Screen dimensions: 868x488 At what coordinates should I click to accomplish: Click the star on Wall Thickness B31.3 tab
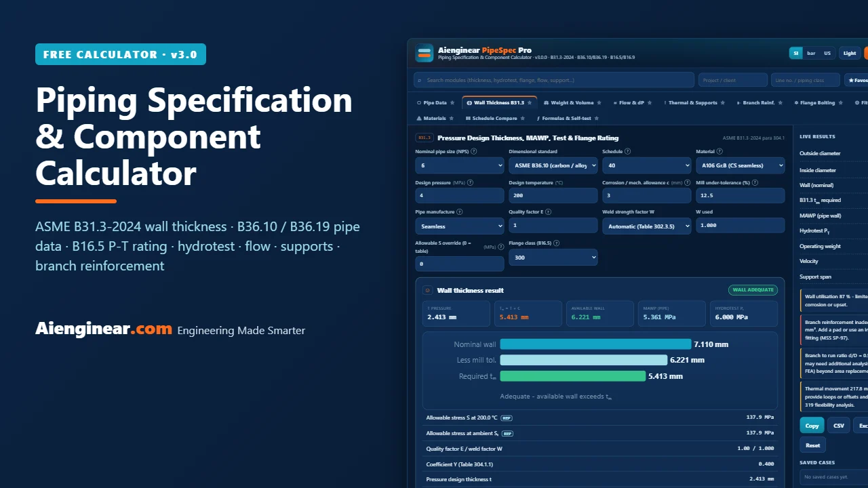tap(530, 103)
